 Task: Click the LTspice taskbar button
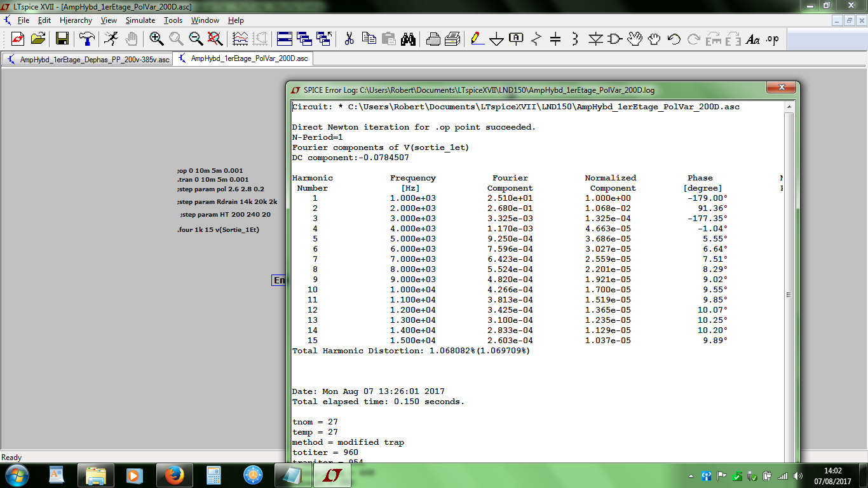pyautogui.click(x=331, y=475)
